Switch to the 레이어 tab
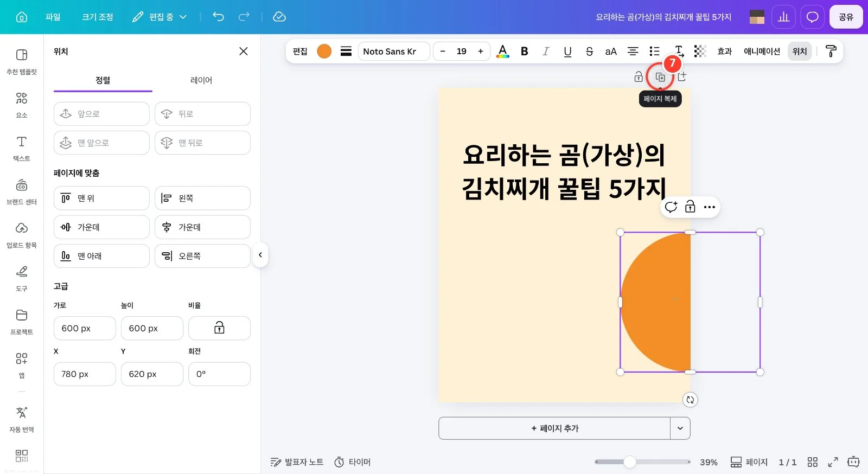The height and width of the screenshot is (474, 868). tap(201, 80)
